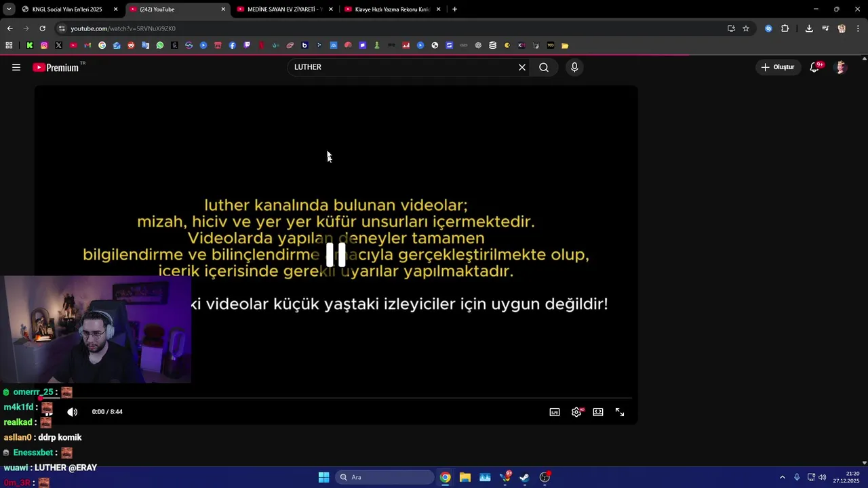
Task: Close the Klavye Hızlı Yazma Rekoru tab
Action: click(x=438, y=9)
